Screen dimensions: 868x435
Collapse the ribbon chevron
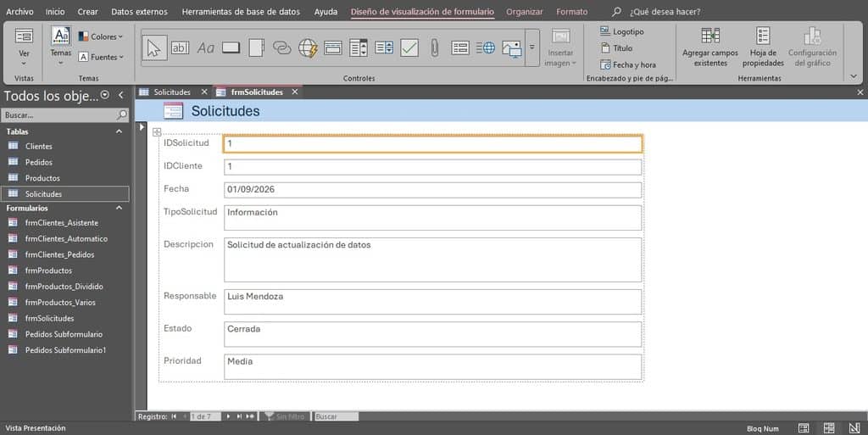tap(854, 76)
